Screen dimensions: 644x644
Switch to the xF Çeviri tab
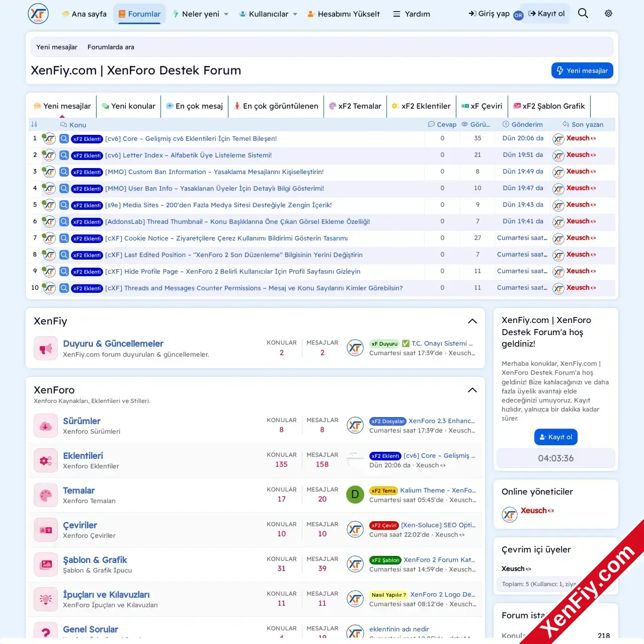coord(482,106)
